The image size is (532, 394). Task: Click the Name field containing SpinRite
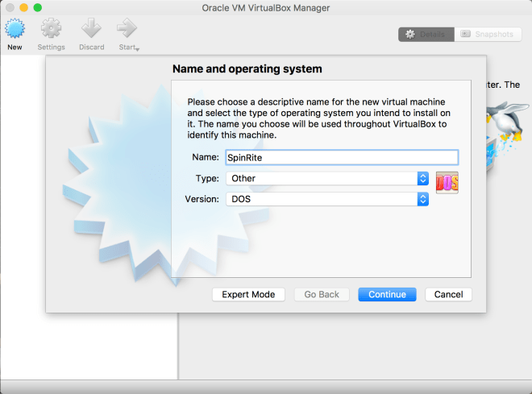[x=342, y=157]
